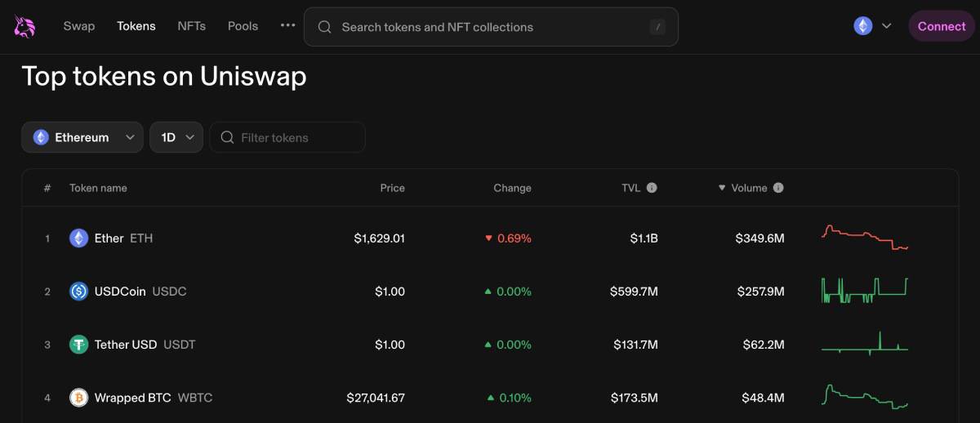
Task: Click the Wrapped BTC sparkline chart
Action: [x=864, y=397]
